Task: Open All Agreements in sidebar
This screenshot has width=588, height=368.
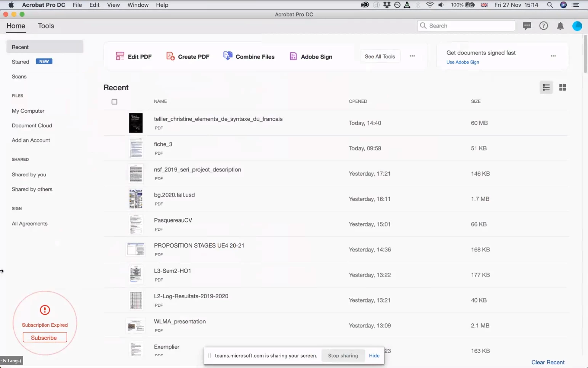Action: coord(30,224)
